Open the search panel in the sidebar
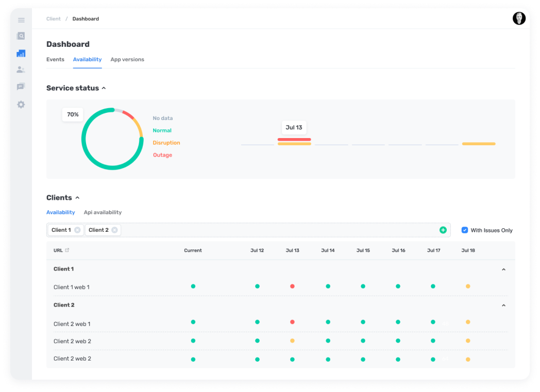The width and height of the screenshot is (540, 392). (21, 36)
